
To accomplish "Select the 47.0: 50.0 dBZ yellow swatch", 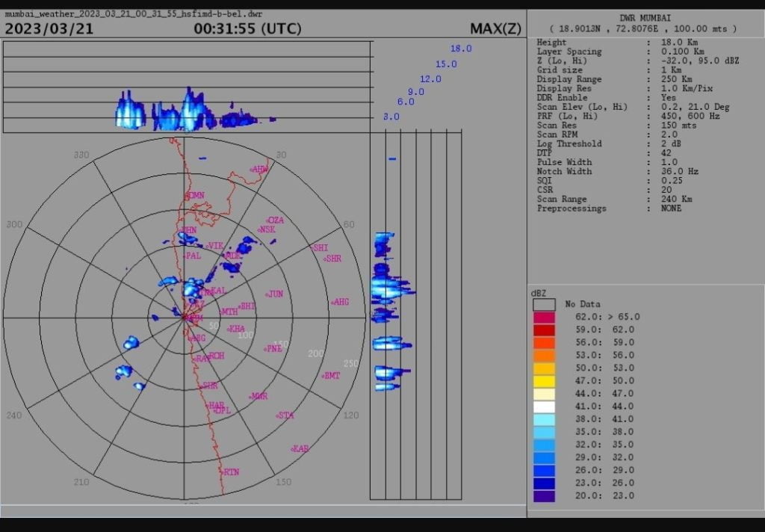I will [544, 381].
